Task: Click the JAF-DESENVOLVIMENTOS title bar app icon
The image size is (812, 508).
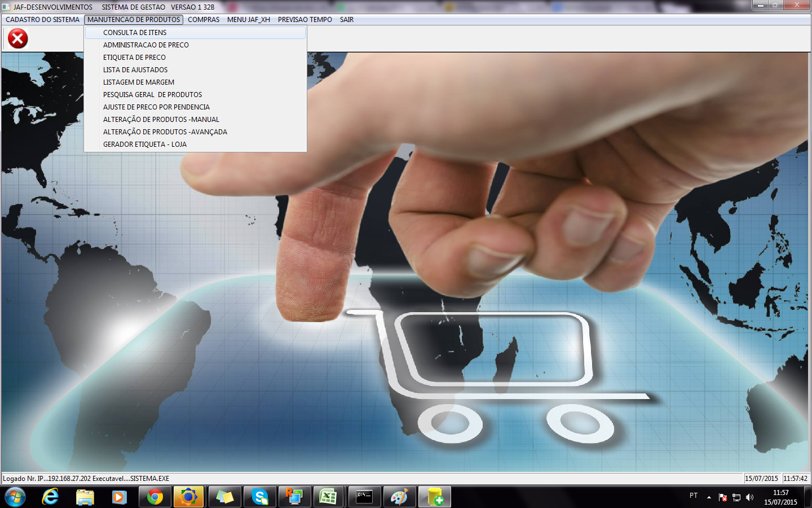Action: (x=6, y=7)
